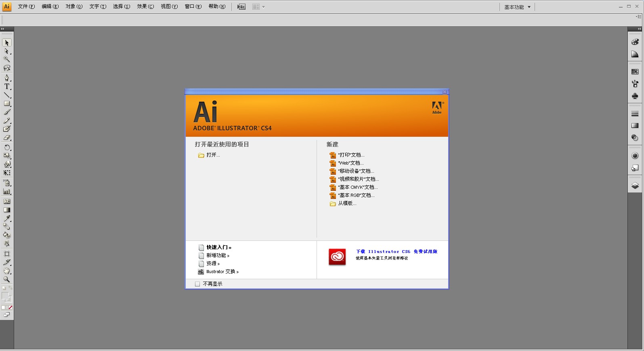Select the Zoom magnifier tool
The height and width of the screenshot is (351, 644).
7,279
